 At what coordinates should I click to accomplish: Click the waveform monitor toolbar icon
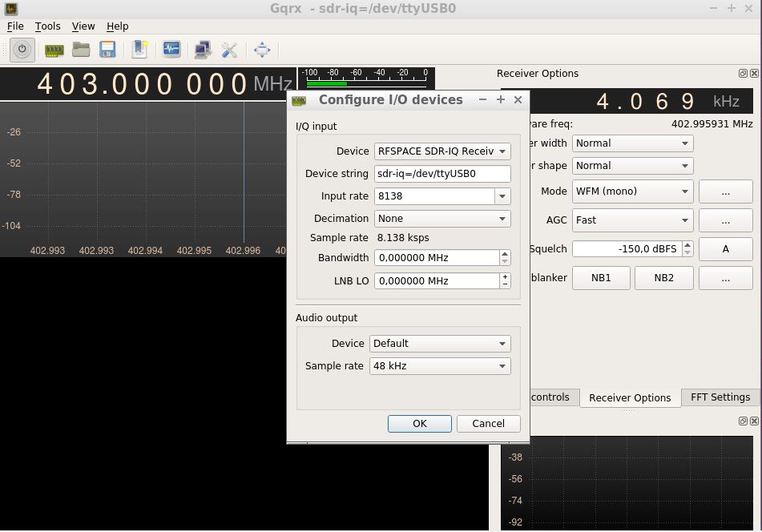[x=171, y=50]
